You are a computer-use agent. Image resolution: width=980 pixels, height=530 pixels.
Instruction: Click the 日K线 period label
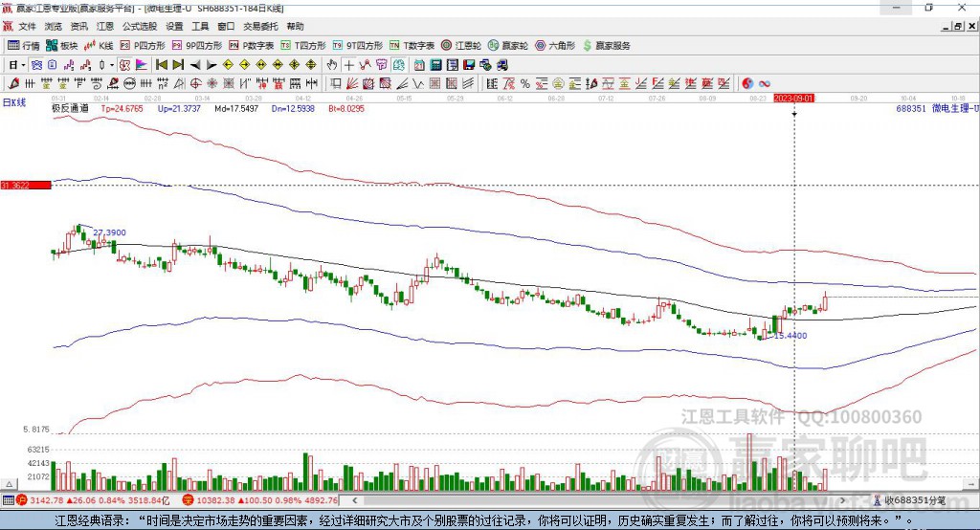click(x=14, y=102)
